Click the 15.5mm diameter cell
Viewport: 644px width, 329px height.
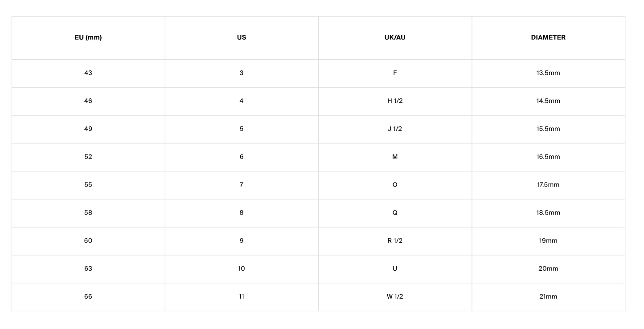tap(548, 129)
